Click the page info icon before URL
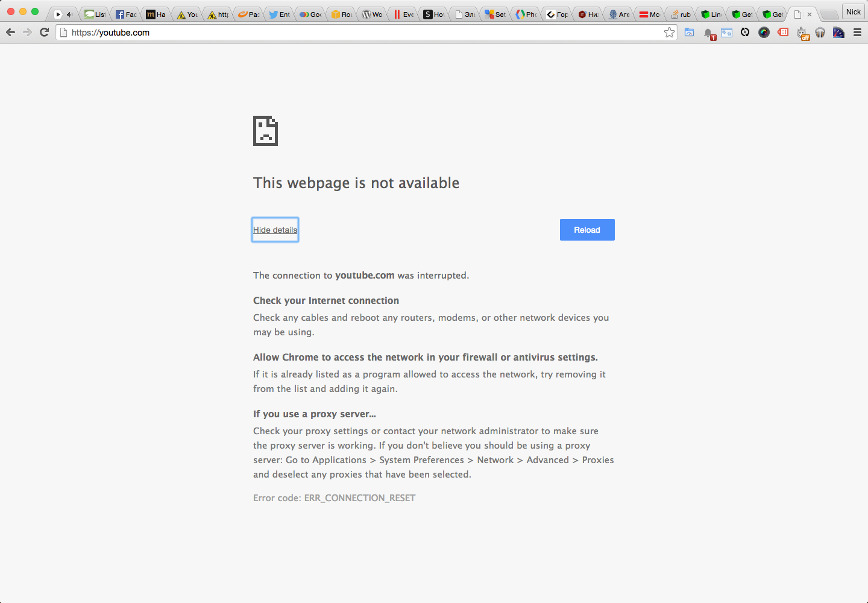Screen dimensions: 868x603 63,33
